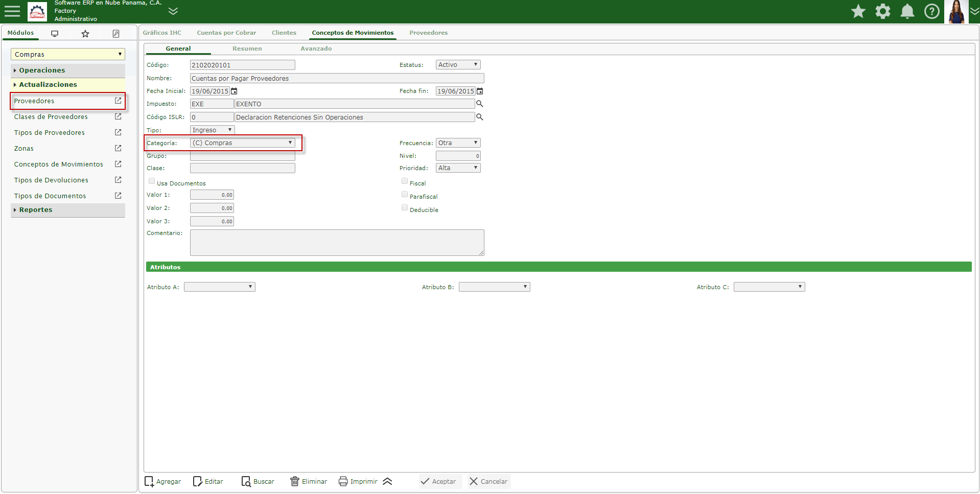Click the favorites star in top bar

pyautogui.click(x=858, y=11)
